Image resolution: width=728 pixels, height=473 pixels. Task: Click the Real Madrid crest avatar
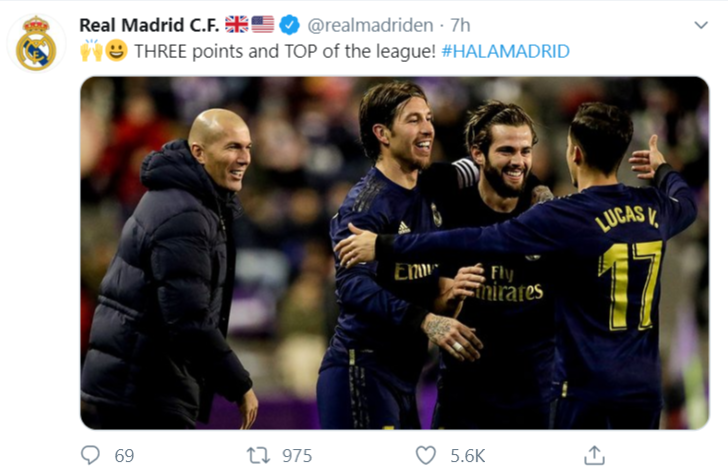(x=36, y=43)
